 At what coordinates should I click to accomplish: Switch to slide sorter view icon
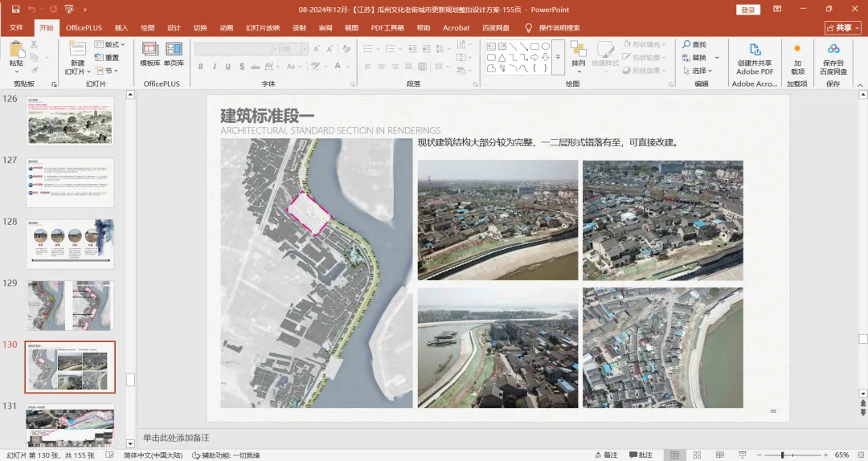tap(698, 455)
